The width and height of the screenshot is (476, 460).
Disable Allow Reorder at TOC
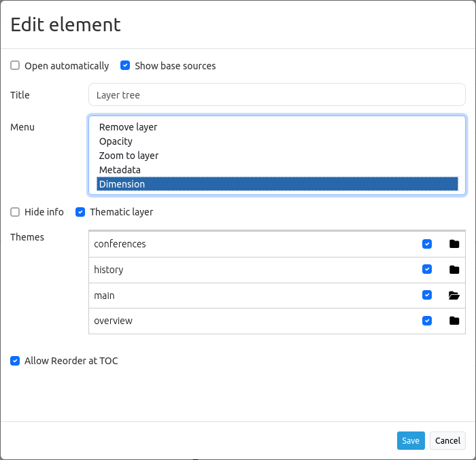(x=15, y=361)
